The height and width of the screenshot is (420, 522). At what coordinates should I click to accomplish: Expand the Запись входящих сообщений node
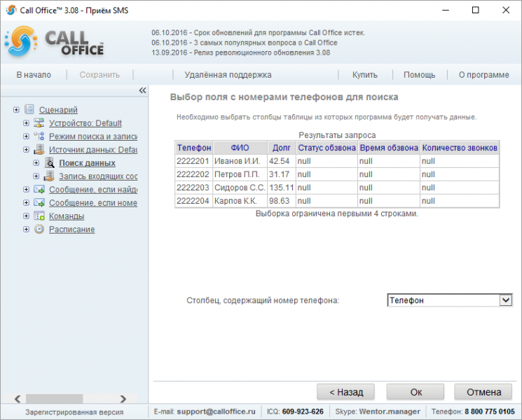36,176
